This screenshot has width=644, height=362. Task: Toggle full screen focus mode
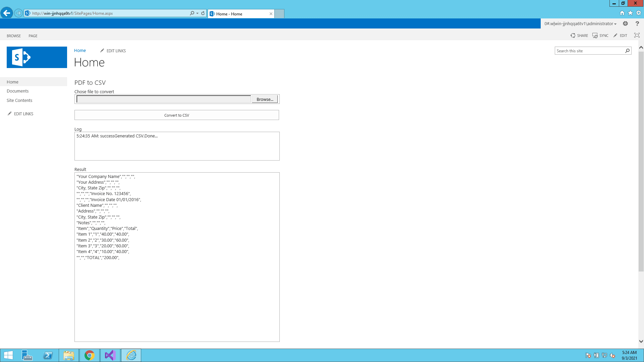point(637,35)
